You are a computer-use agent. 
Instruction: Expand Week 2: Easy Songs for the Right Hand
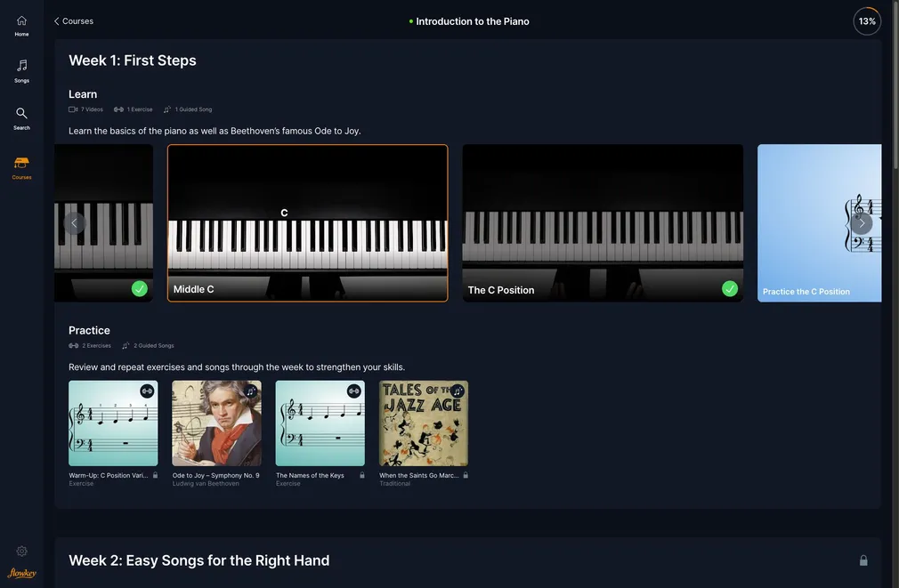point(468,560)
